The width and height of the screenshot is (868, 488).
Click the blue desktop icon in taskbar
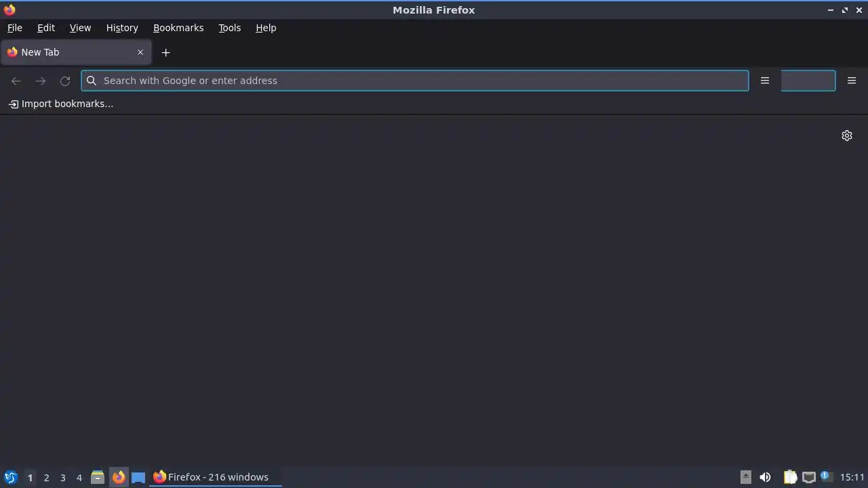click(x=138, y=477)
